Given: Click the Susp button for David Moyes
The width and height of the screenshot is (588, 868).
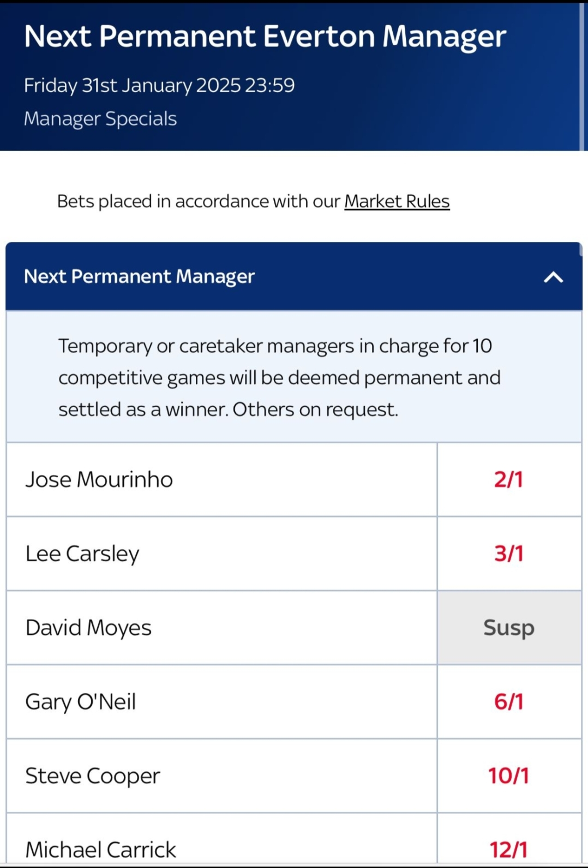Looking at the screenshot, I should click(509, 628).
